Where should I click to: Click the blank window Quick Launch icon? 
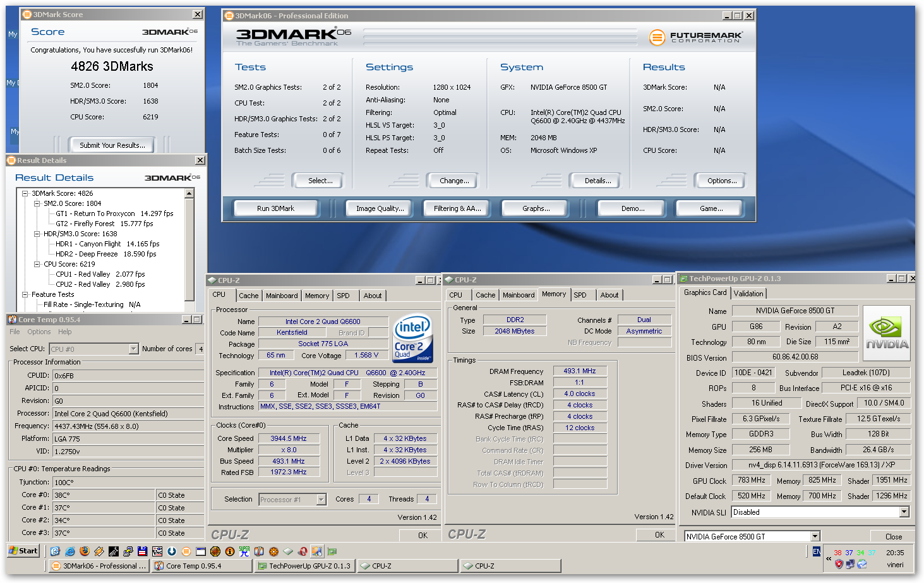[x=201, y=551]
